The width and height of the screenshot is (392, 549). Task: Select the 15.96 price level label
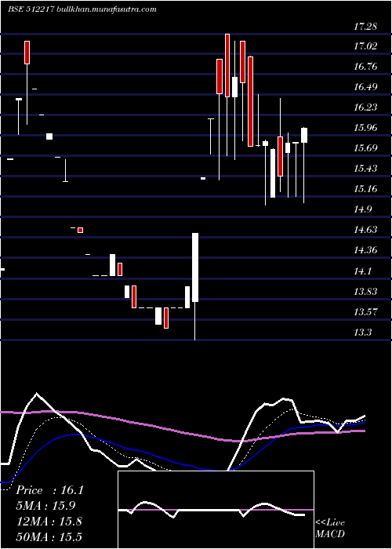pos(365,127)
